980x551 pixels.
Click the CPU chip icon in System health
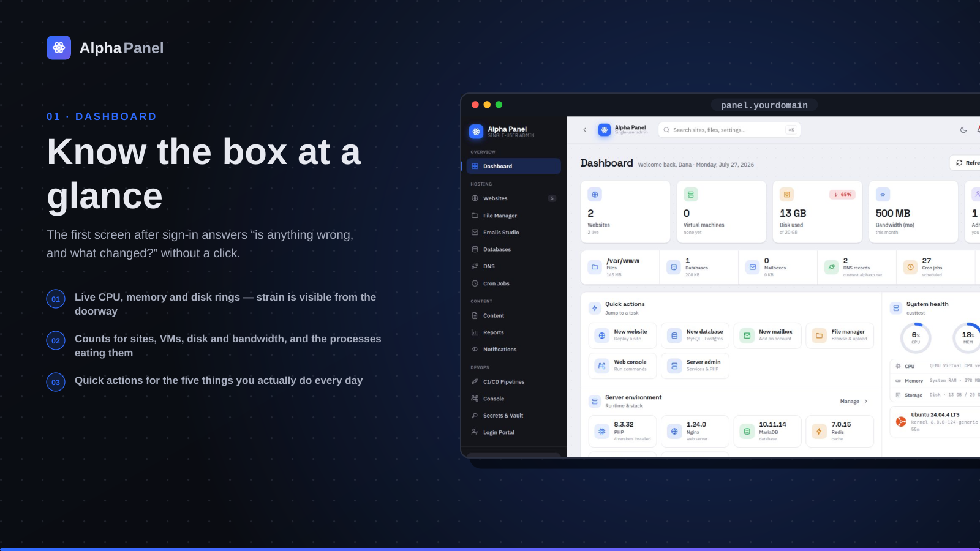click(898, 366)
